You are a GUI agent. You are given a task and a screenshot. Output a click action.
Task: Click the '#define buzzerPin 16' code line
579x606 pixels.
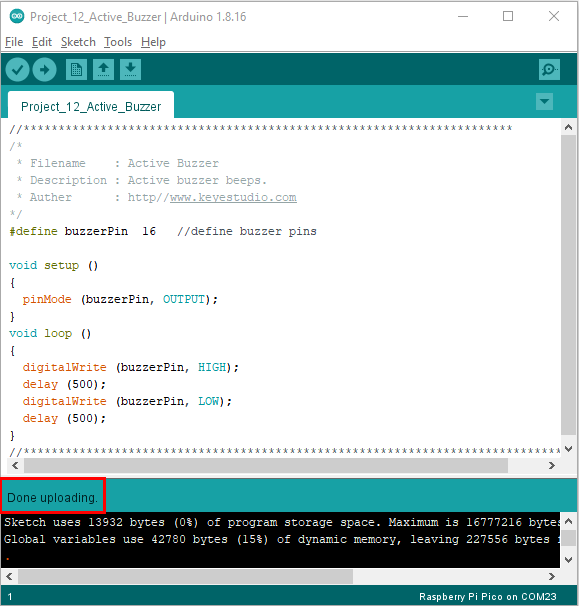[83, 231]
